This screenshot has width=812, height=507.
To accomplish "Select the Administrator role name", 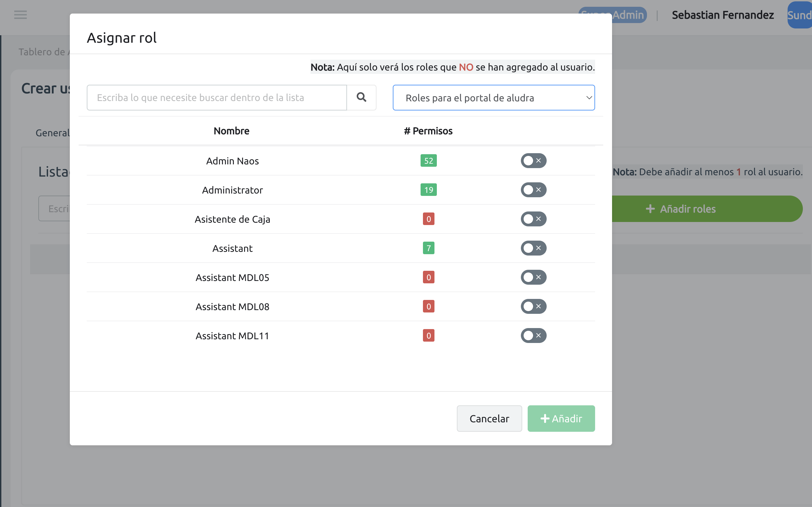I will click(232, 190).
